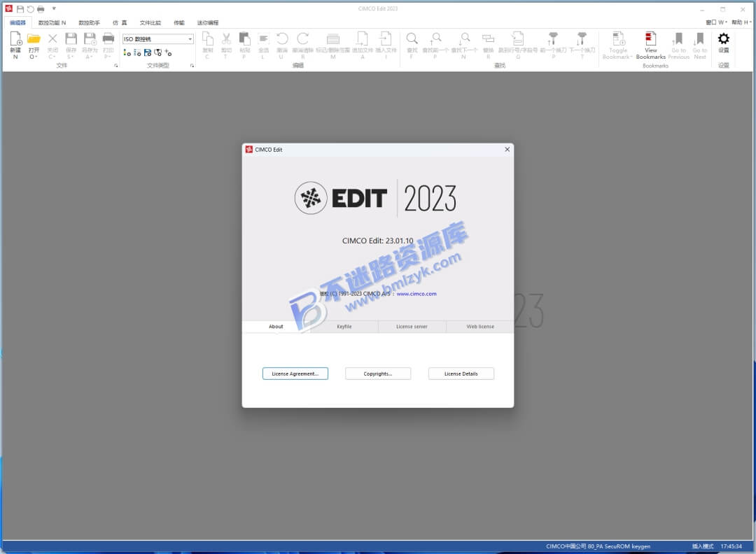Viewport: 756px width, 554px height.
Task: Select the 编辑器 ribbon tab
Action: pos(17,22)
